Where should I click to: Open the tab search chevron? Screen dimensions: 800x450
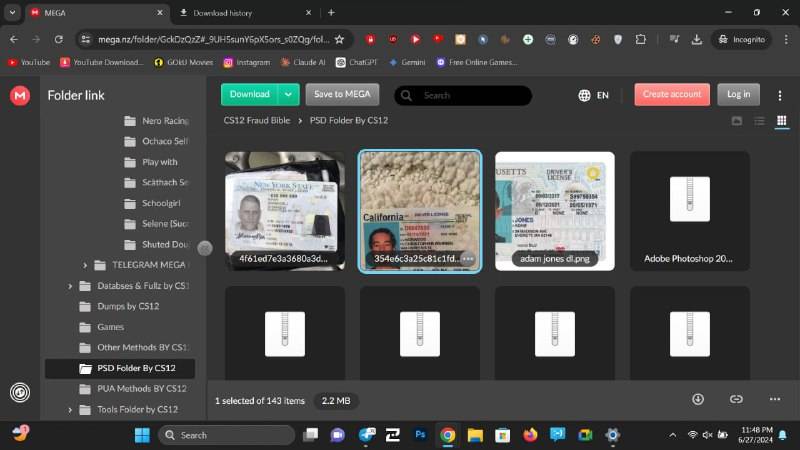tap(12, 12)
